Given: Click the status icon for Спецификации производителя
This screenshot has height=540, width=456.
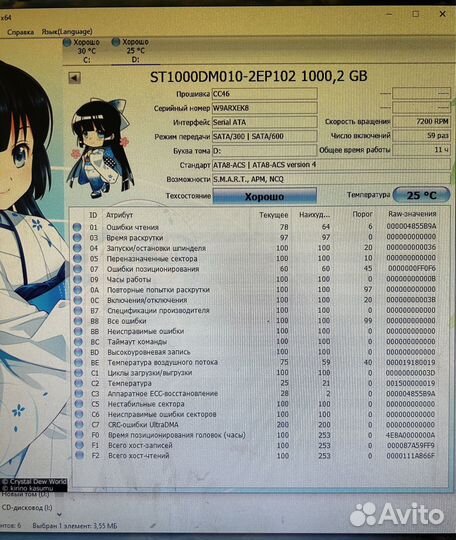Looking at the screenshot, I should (78, 310).
